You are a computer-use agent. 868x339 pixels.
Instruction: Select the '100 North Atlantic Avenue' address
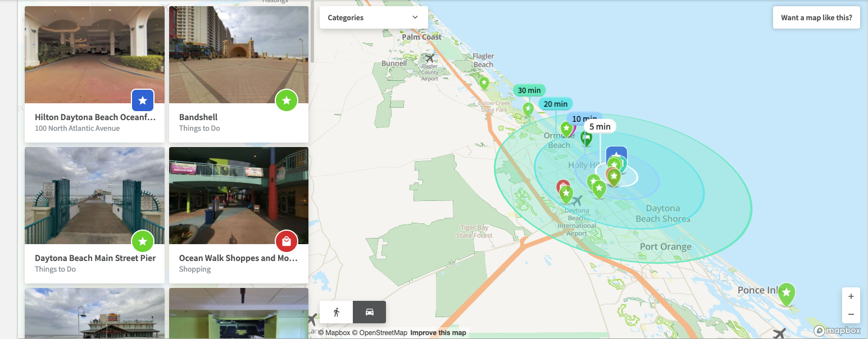pos(77,129)
